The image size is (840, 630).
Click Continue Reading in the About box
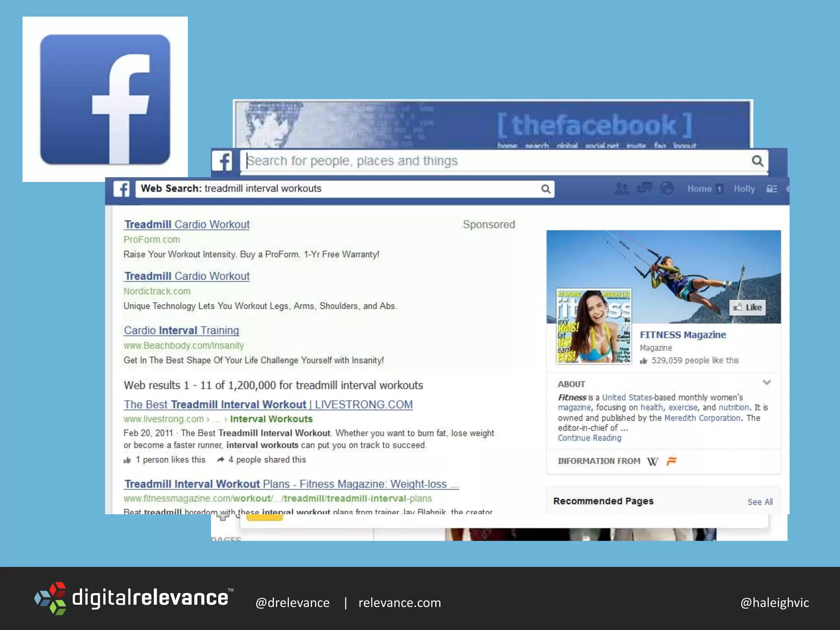pos(589,438)
